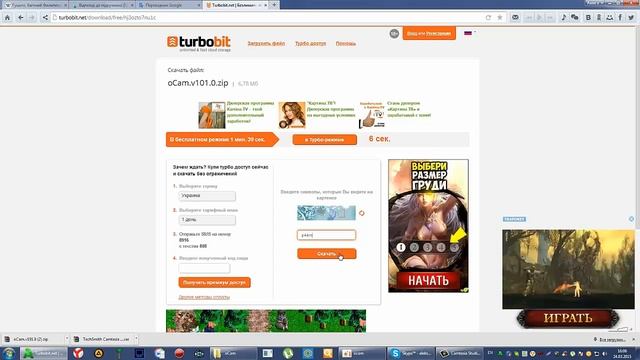Click the ad thumbnail with thumbs-up hand

click(372, 115)
